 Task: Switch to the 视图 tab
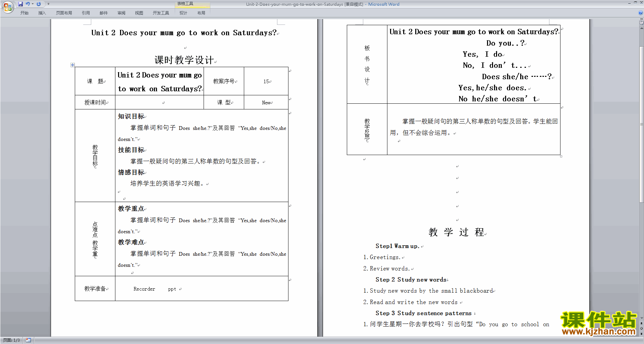[139, 13]
